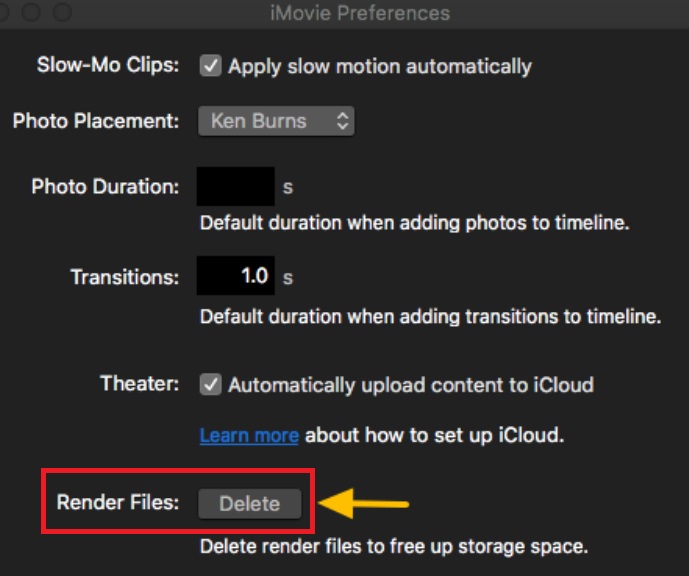Open the Ken Burns photo placement dropdown
The width and height of the screenshot is (689, 576).
tap(276, 121)
